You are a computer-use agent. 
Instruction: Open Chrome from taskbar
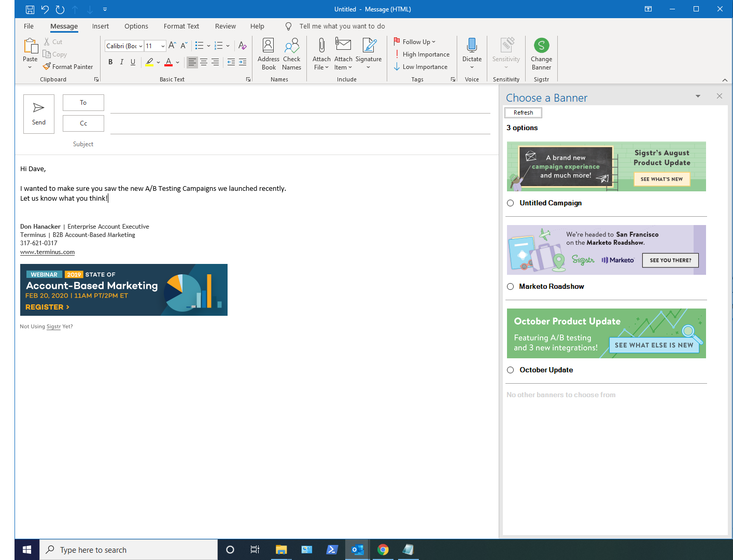click(383, 550)
